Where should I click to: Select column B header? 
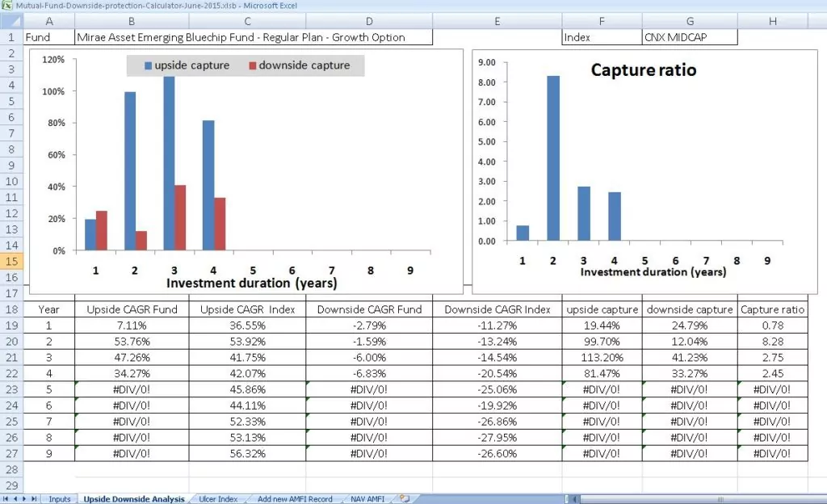coord(132,21)
